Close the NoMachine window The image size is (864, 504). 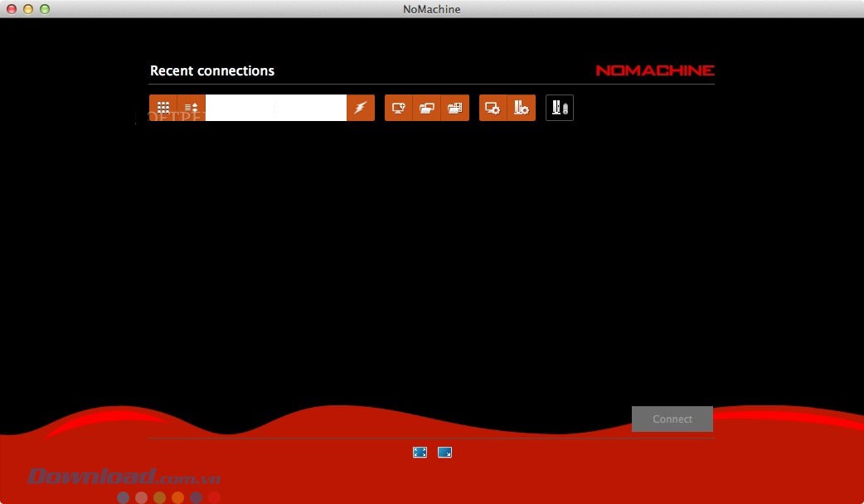(x=12, y=9)
